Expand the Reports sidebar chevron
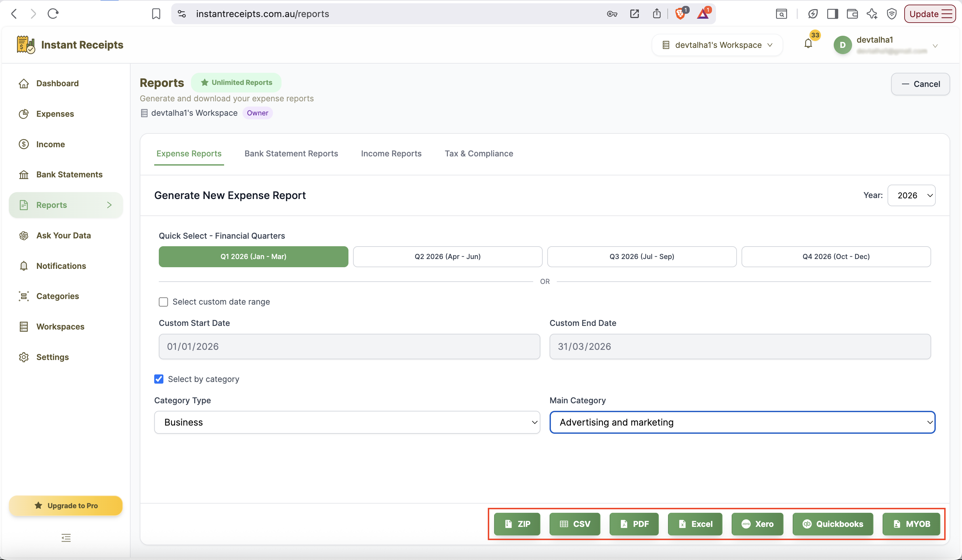Image resolution: width=962 pixels, height=560 pixels. pos(109,205)
